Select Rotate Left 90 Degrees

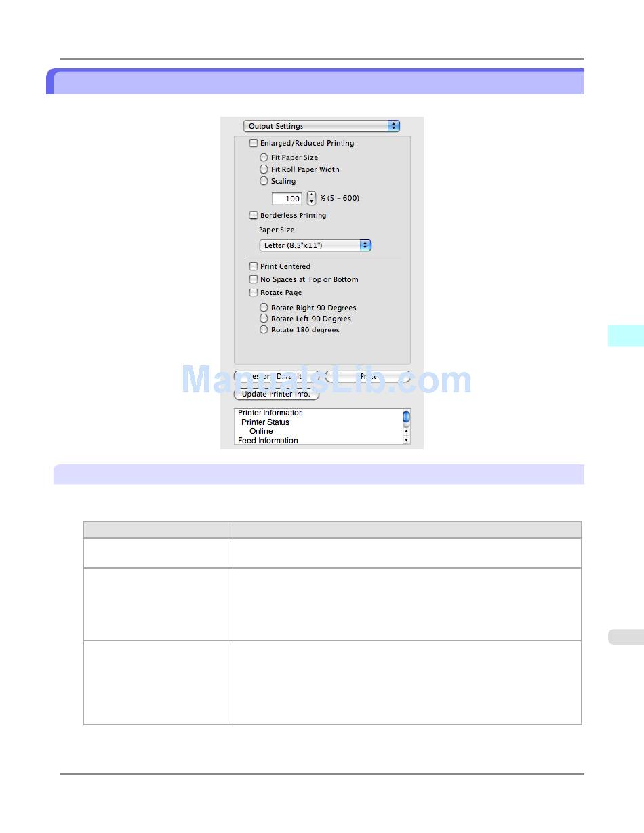[x=264, y=319]
